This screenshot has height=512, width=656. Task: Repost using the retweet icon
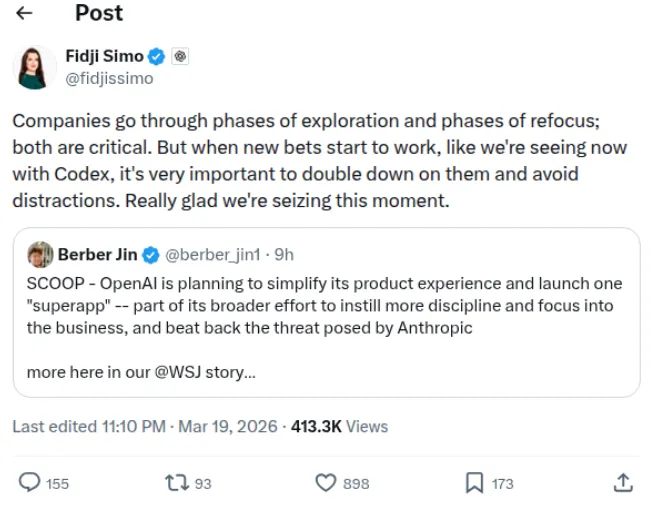176,483
